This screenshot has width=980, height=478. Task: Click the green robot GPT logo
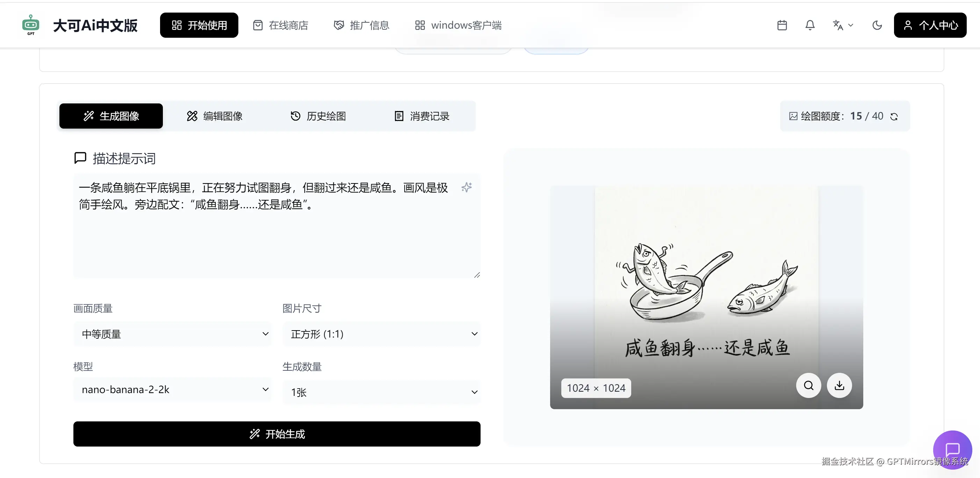pyautogui.click(x=31, y=26)
